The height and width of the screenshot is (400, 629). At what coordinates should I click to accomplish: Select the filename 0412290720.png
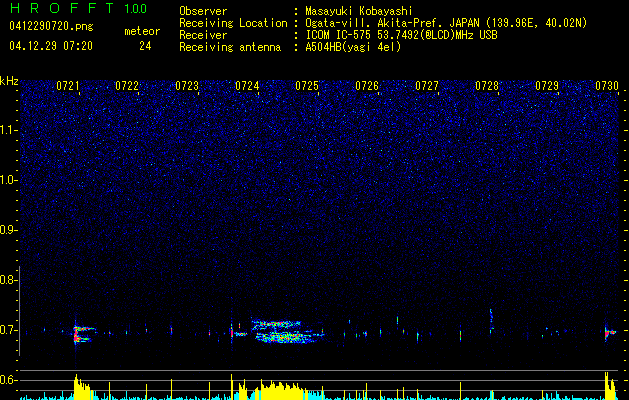pos(51,26)
